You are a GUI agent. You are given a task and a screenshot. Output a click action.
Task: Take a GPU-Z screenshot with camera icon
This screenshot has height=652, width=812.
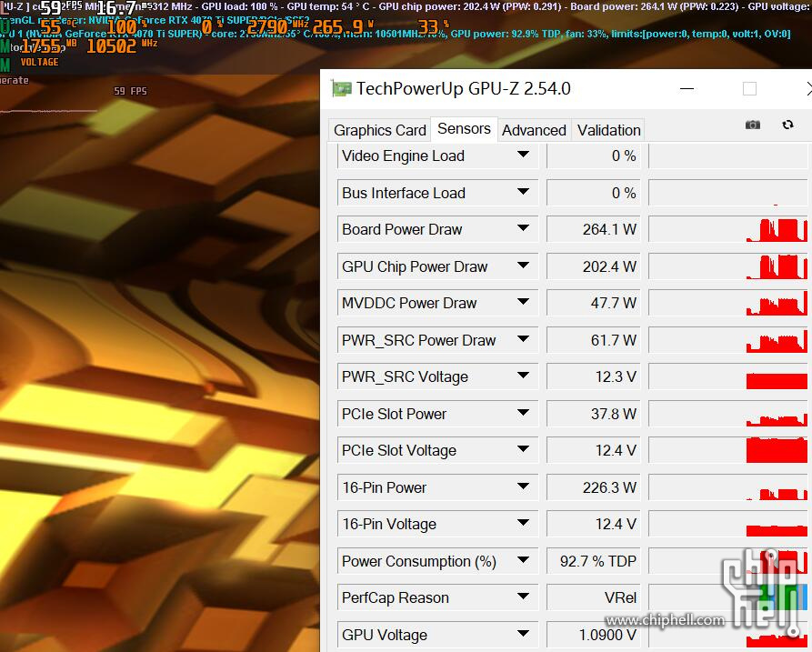pyautogui.click(x=753, y=125)
